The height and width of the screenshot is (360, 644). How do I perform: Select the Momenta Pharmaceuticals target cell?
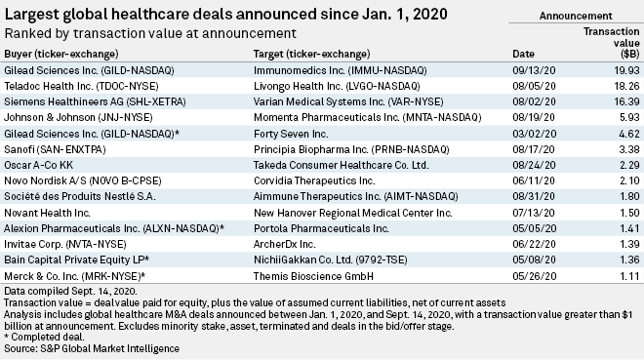(x=367, y=117)
